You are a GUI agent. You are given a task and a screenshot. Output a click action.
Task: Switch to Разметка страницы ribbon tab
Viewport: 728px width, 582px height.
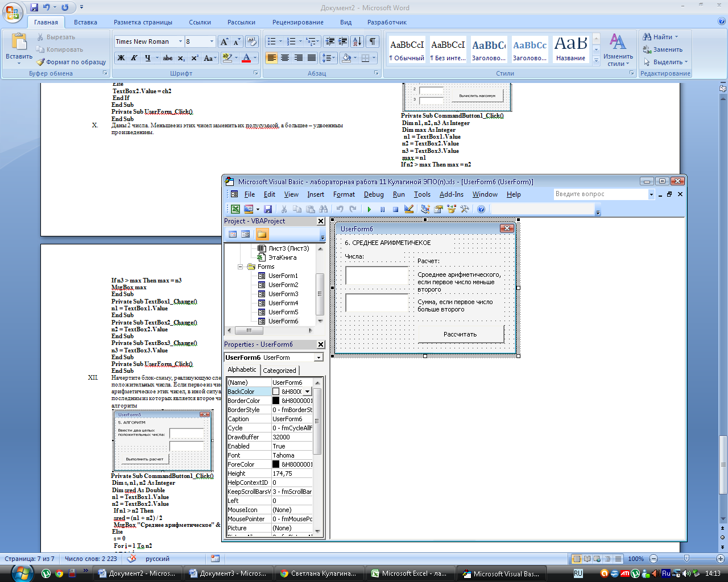143,22
